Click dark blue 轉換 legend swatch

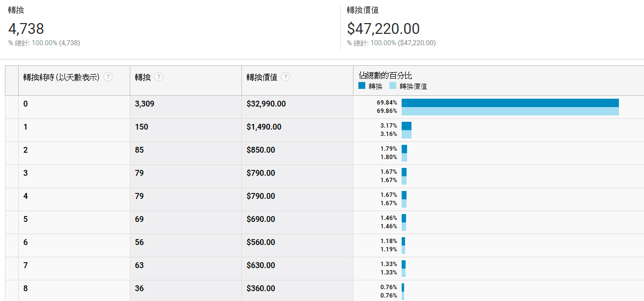coord(362,85)
